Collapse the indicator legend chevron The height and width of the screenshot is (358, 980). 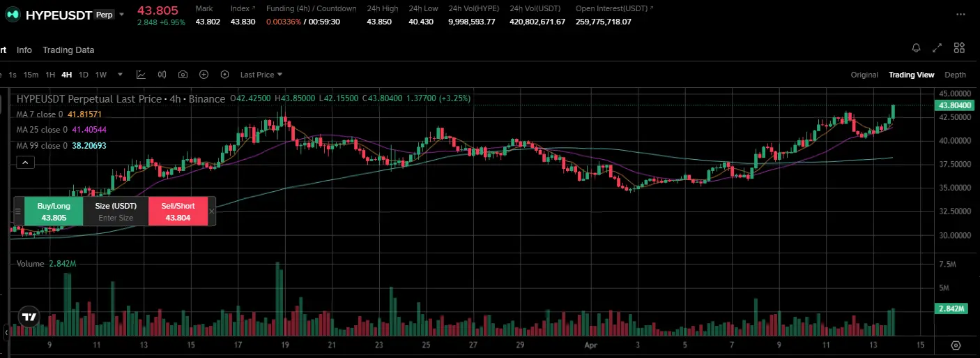tap(24, 163)
